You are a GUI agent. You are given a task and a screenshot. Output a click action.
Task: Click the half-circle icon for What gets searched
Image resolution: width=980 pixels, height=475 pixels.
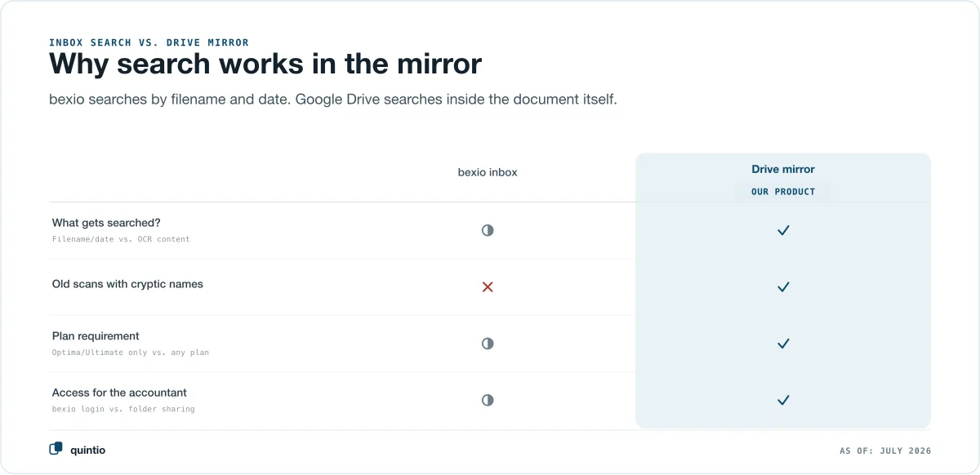click(x=488, y=230)
